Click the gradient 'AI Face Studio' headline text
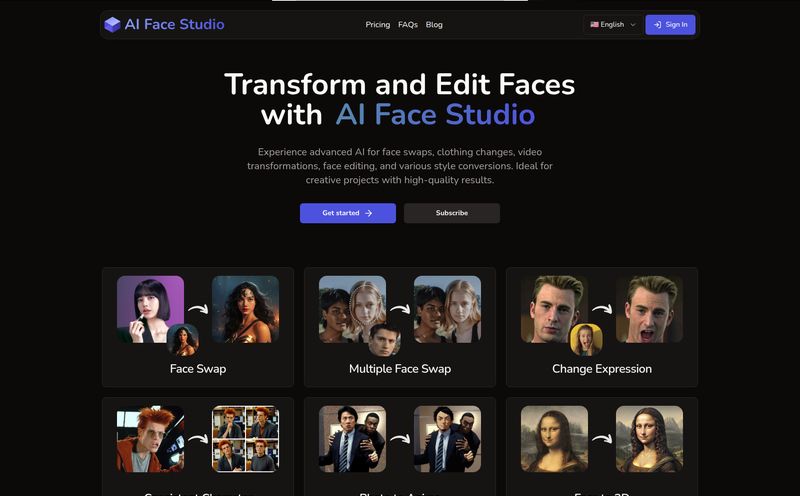The image size is (800, 496). (x=435, y=114)
